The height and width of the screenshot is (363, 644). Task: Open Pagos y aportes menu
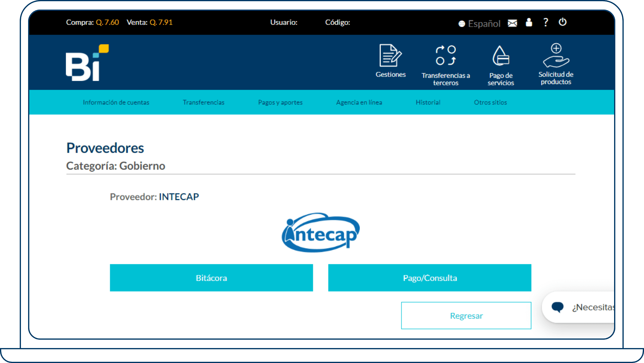point(280,102)
